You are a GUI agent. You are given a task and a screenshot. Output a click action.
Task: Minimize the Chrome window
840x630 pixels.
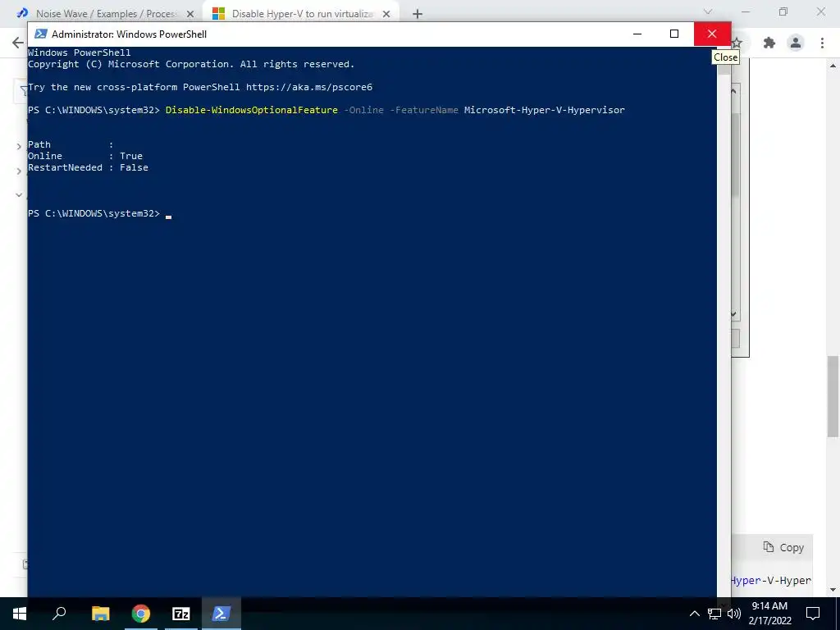[x=745, y=11]
